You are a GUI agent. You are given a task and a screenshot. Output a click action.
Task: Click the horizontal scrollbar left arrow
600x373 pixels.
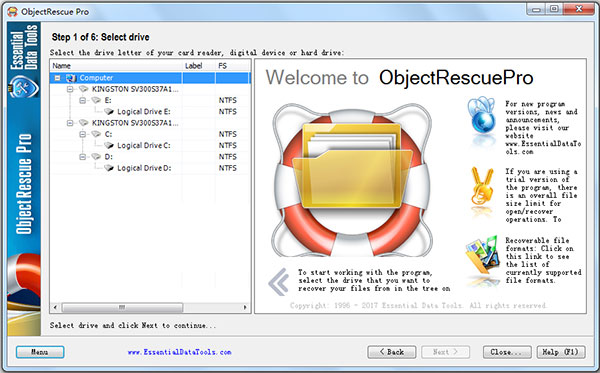pos(55,307)
